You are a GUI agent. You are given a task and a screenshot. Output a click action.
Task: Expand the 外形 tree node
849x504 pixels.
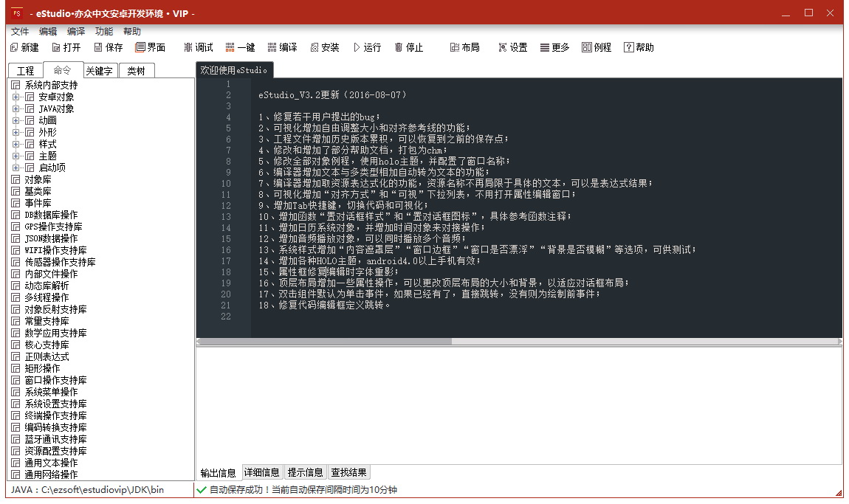point(16,133)
